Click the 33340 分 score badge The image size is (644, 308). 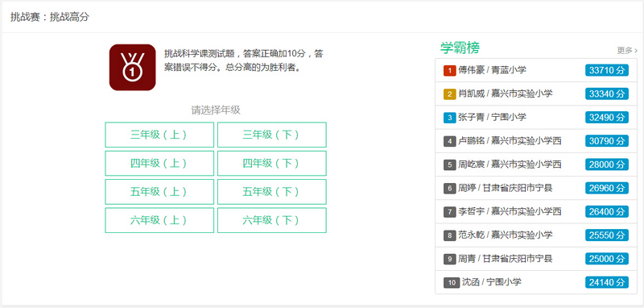(607, 94)
